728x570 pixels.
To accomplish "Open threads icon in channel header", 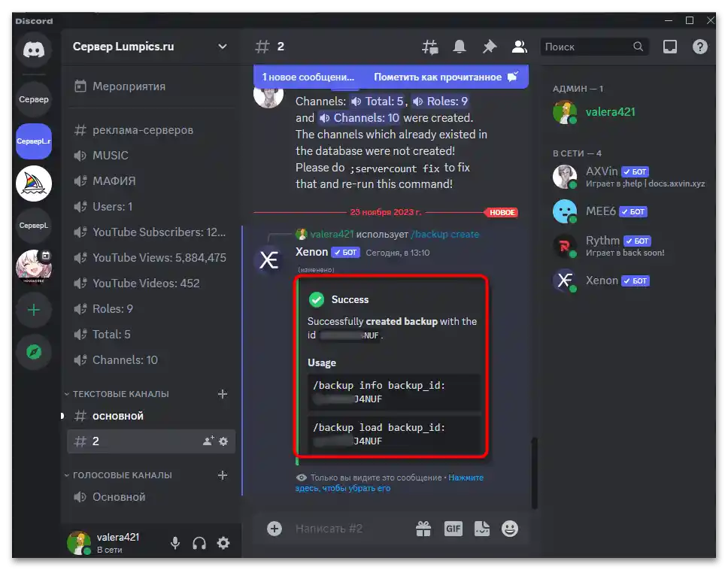I will point(430,47).
